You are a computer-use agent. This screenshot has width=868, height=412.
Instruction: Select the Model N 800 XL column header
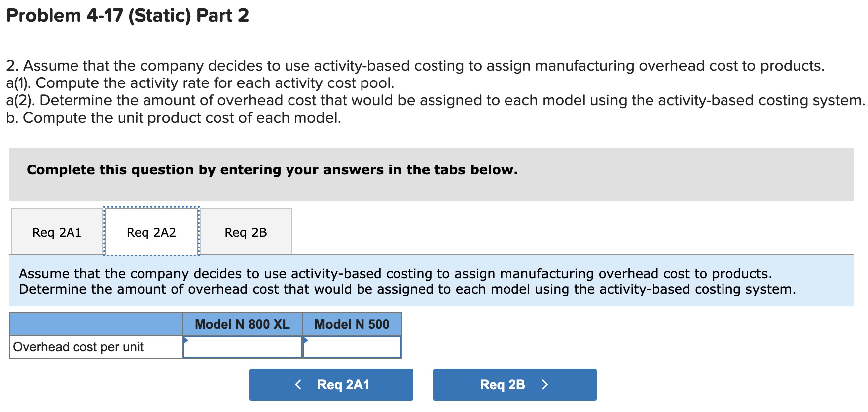click(x=243, y=324)
